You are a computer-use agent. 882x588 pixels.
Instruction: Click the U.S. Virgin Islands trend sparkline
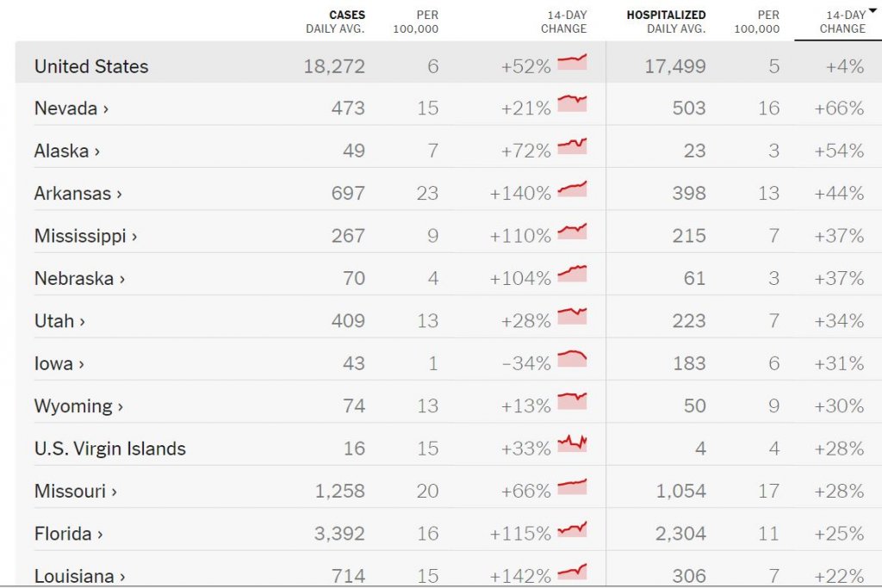coord(572,443)
